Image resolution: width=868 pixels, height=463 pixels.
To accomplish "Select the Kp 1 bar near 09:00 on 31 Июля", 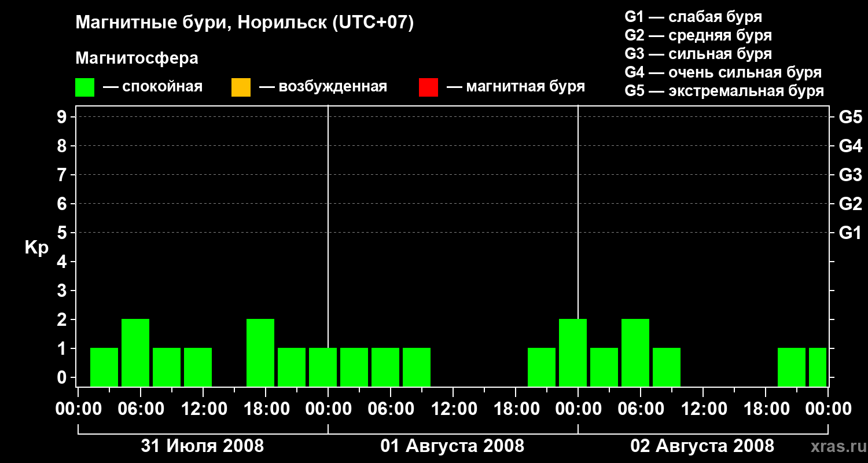I will pos(167,367).
